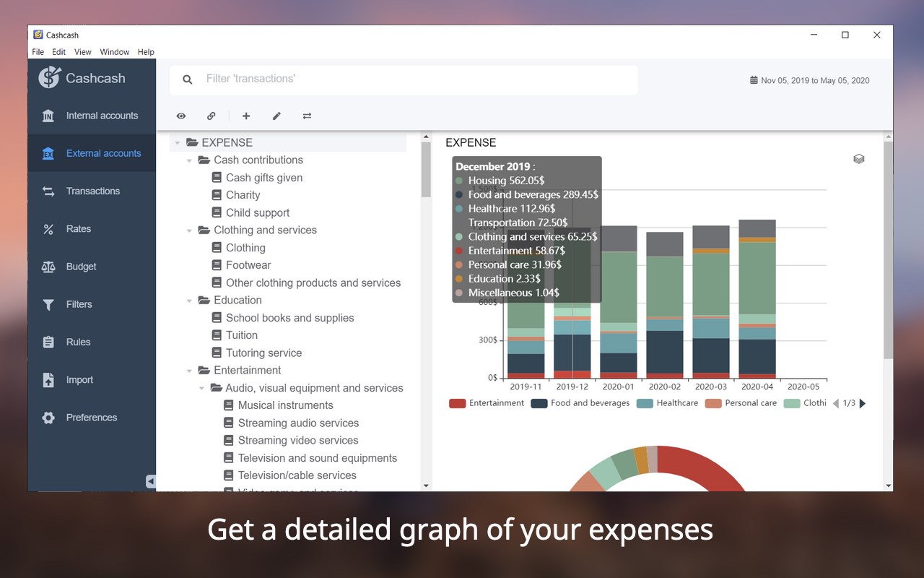Open the Edit menu
The height and width of the screenshot is (578, 924).
[x=59, y=52]
